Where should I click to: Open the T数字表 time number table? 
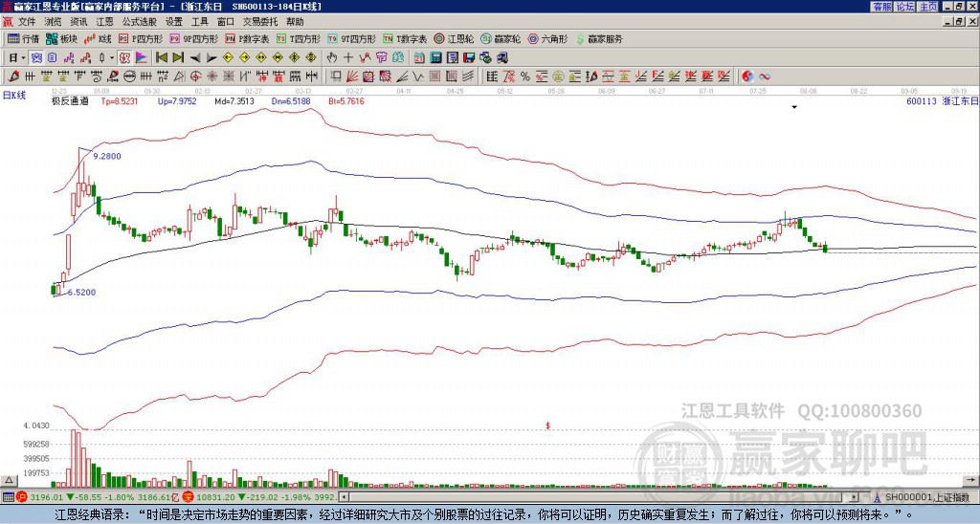(405, 38)
